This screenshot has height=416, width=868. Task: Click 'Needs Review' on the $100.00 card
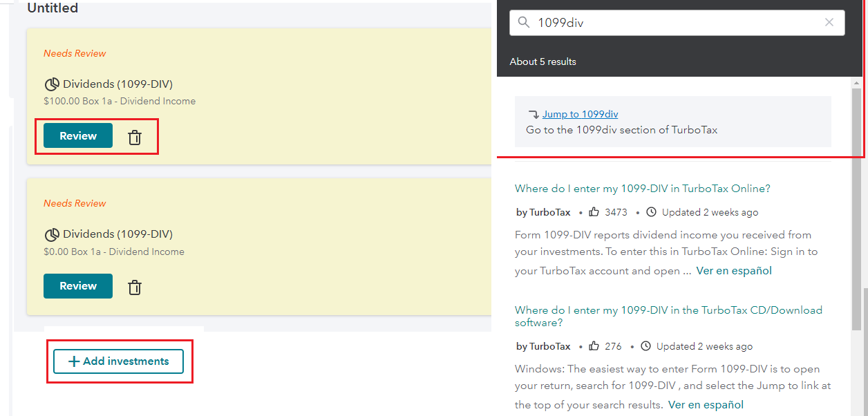pos(75,53)
